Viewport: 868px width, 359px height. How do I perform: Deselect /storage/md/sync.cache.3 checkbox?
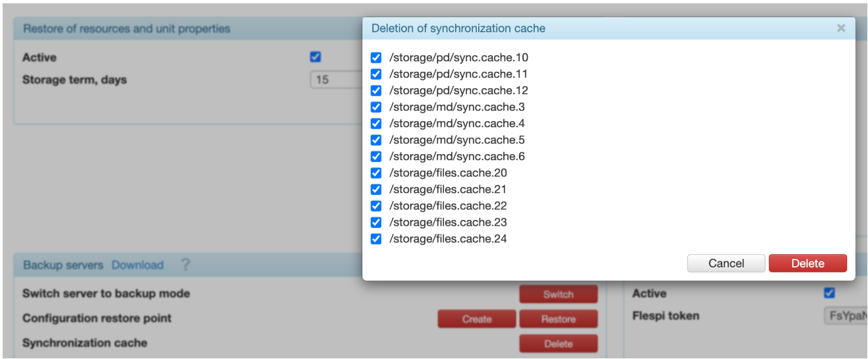(376, 107)
